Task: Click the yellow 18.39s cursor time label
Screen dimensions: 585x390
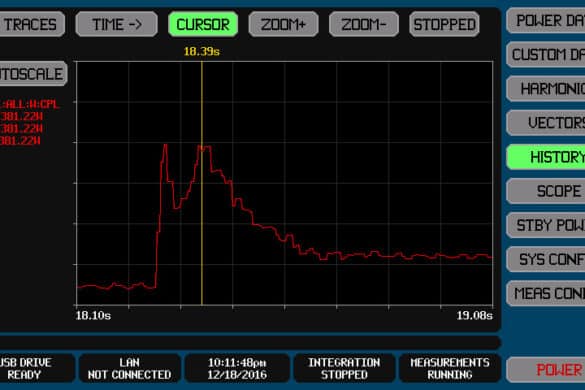Action: tap(201, 52)
